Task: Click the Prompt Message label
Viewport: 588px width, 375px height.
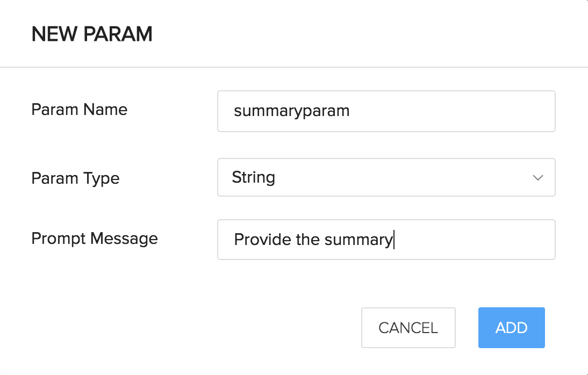Action: point(95,239)
